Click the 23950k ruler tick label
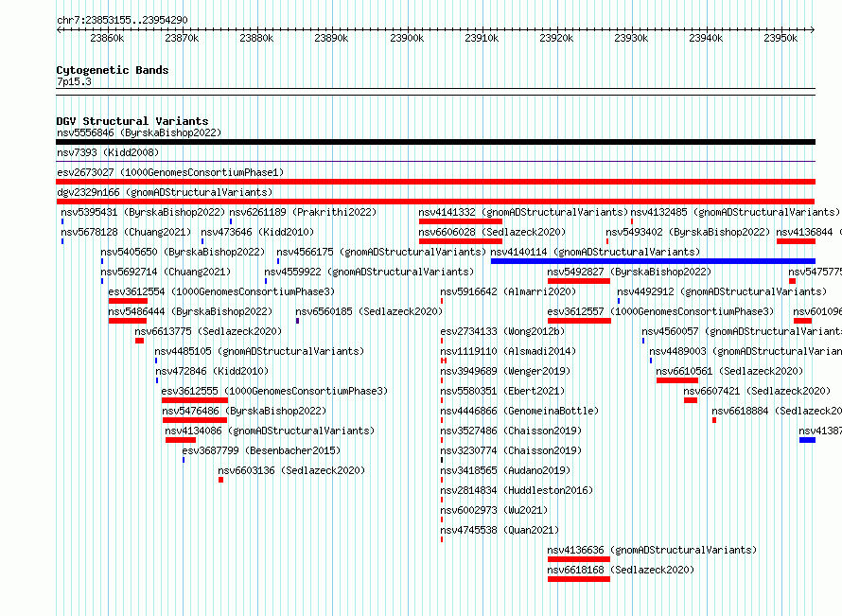 coord(781,38)
